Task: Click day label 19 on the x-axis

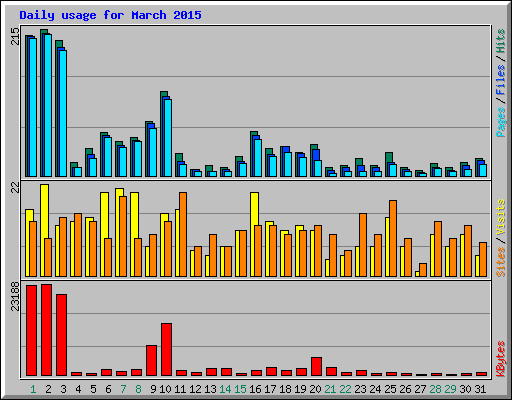Action: [x=300, y=389]
